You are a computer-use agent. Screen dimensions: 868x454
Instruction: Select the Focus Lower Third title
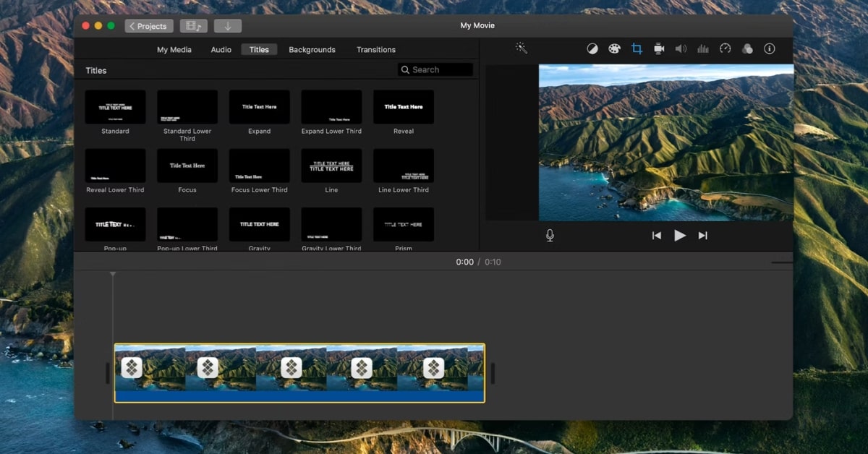click(260, 166)
